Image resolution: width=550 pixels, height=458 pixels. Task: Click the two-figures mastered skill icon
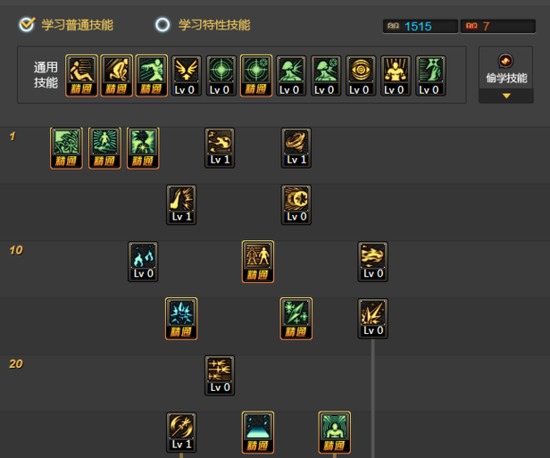[258, 262]
